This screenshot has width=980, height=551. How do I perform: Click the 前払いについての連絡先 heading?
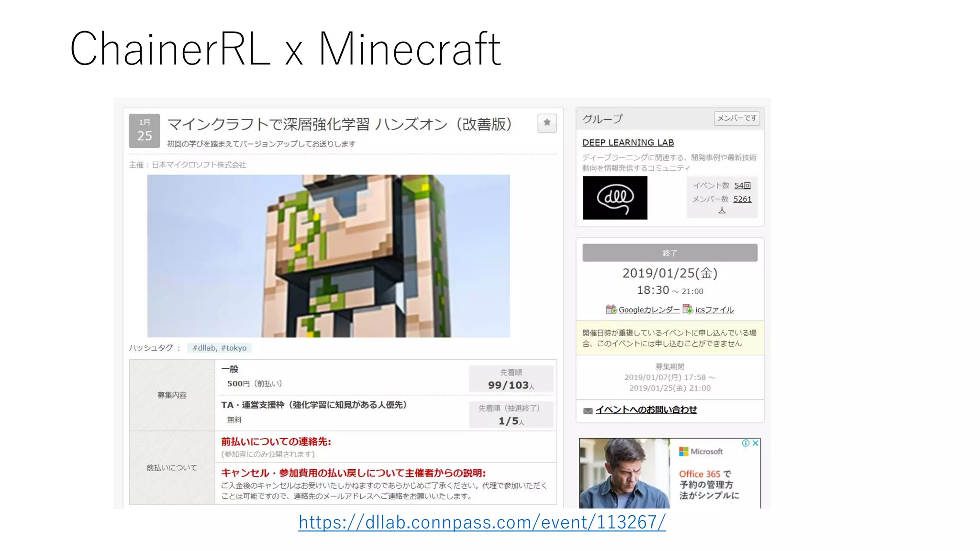276,441
